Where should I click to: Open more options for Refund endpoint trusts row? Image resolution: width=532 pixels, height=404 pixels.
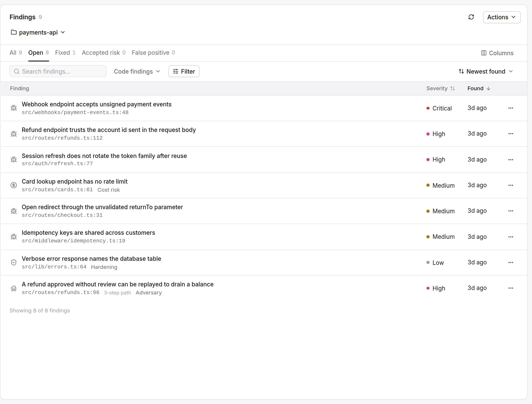(511, 134)
